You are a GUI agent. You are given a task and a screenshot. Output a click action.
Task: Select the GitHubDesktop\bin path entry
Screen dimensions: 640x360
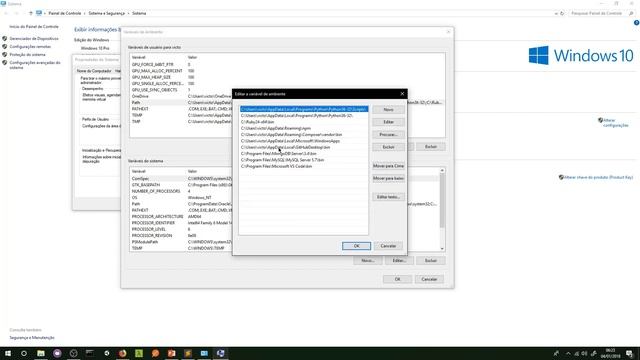304,147
